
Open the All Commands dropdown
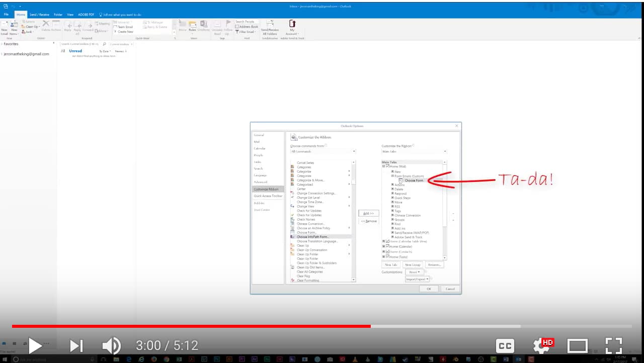coord(354,151)
